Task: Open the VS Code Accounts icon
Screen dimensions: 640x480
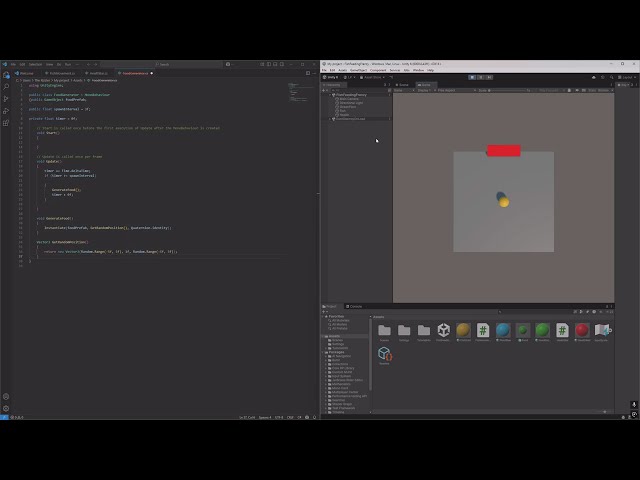Action: [6, 396]
